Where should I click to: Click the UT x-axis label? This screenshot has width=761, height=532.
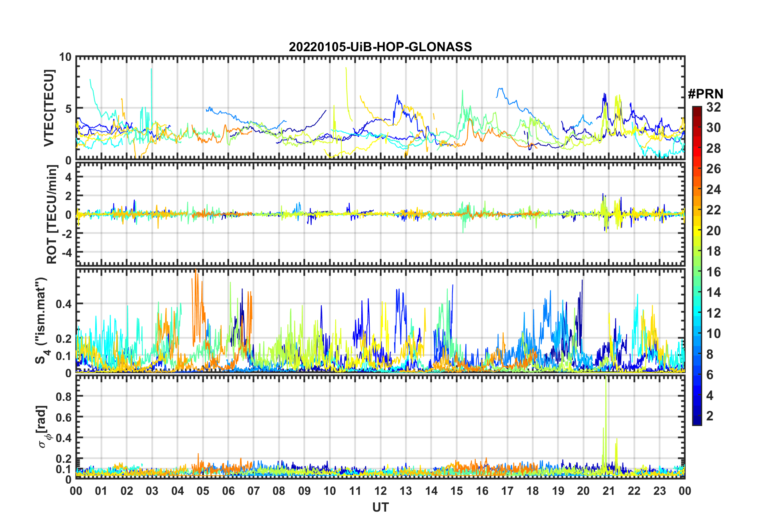tap(380, 507)
